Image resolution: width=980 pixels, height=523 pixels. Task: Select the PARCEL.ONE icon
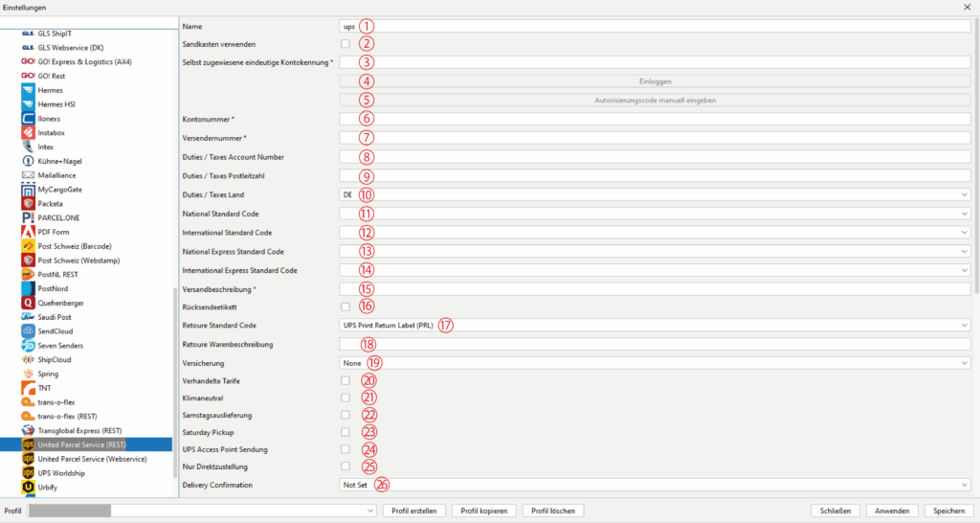[28, 217]
